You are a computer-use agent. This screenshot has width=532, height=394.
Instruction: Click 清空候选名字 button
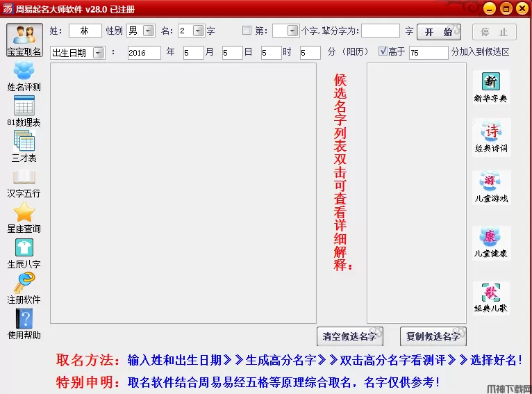350,336
